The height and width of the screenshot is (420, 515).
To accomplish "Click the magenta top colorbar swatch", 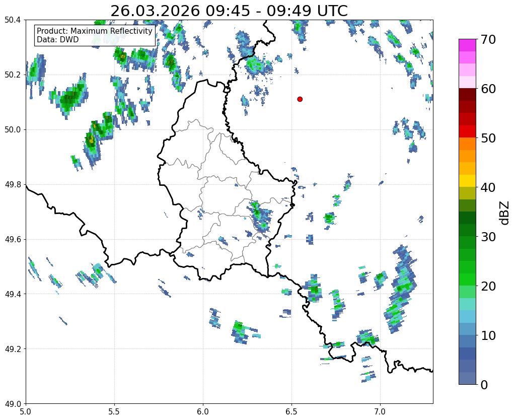I will (x=467, y=45).
